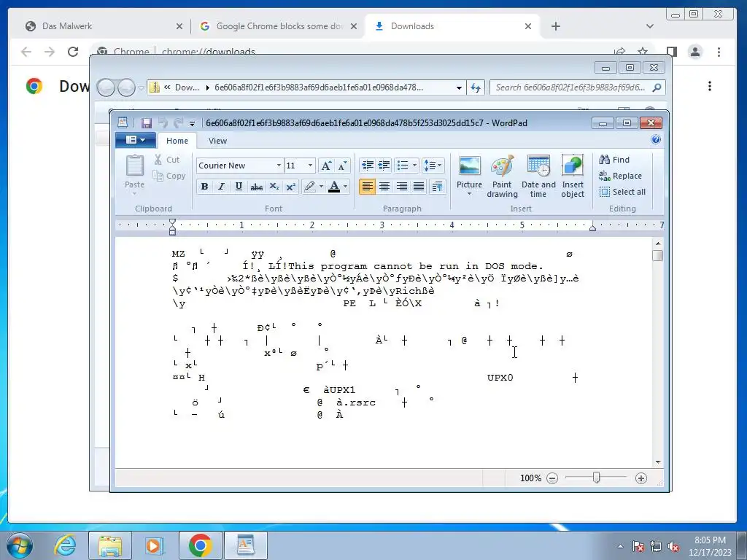
Task: Switch to the View ribbon tab
Action: [217, 141]
